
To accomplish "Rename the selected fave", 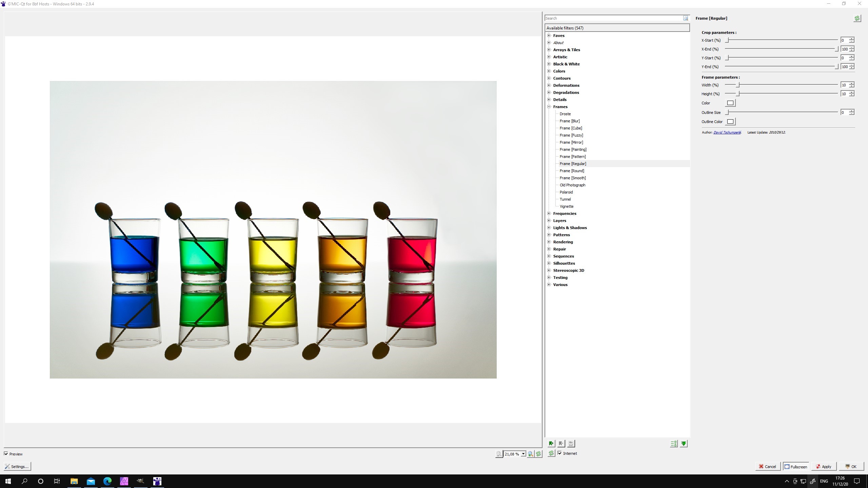I will [x=571, y=443].
